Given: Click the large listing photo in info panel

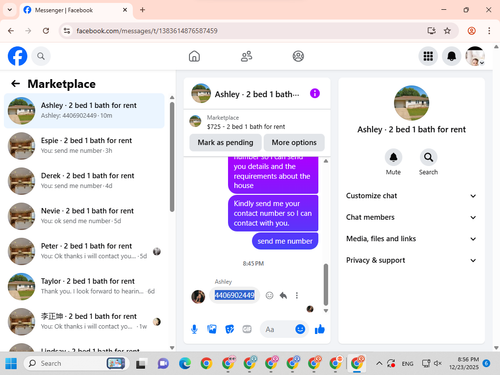Looking at the screenshot, I should point(411,103).
